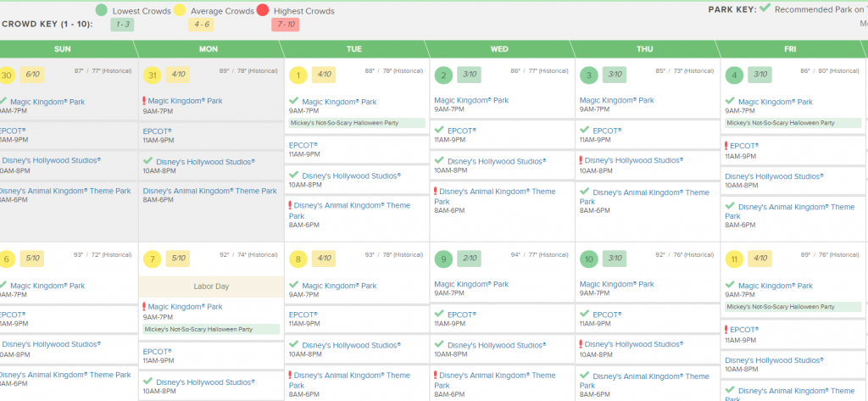Click green check by Animal Kingdom on Thursday 3
868x401 pixels.
point(585,191)
